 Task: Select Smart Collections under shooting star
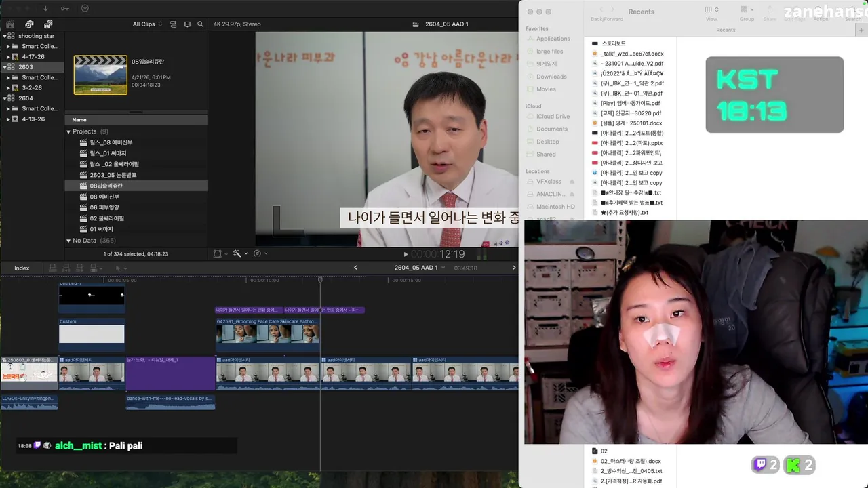[40, 47]
